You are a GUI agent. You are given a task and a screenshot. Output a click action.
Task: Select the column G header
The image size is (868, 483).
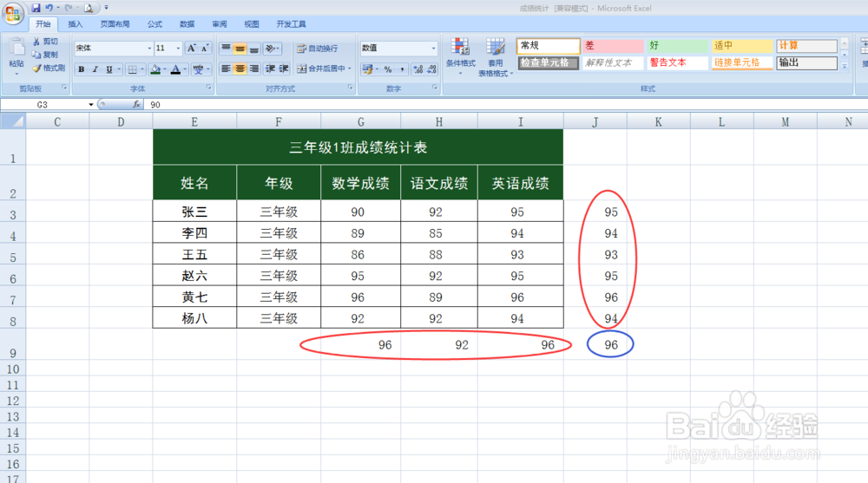click(360, 121)
